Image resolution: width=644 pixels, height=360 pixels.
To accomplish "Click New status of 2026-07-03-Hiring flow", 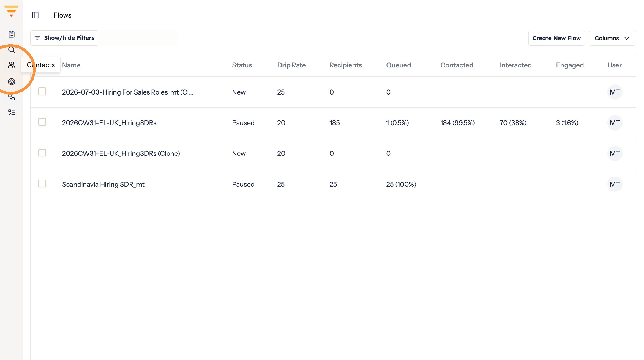I will 239,92.
